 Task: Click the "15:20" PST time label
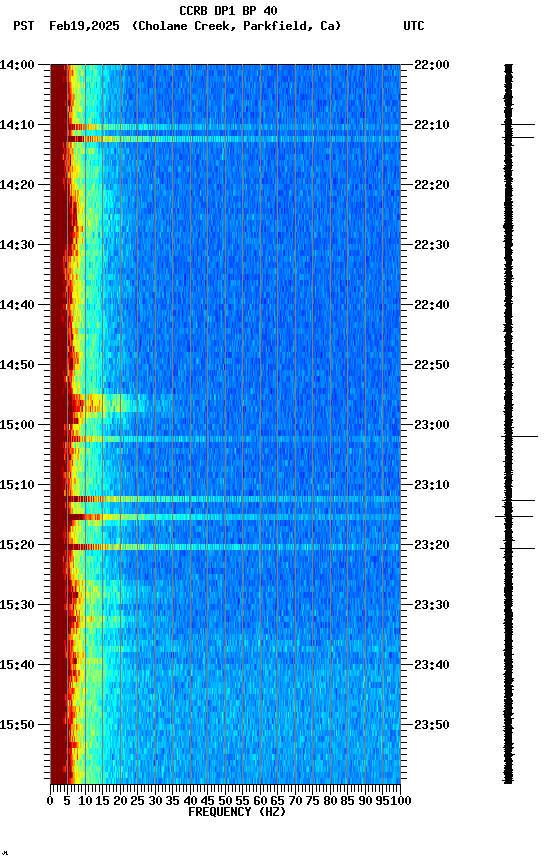point(17,546)
